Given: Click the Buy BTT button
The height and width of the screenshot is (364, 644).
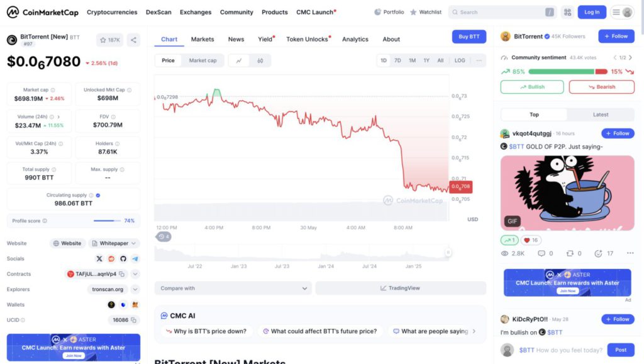Looking at the screenshot, I should [x=469, y=37].
